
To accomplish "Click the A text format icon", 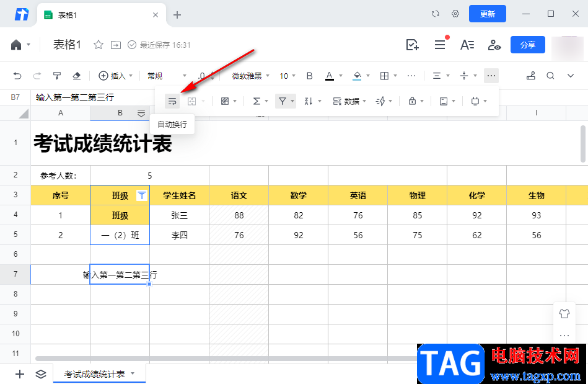I will [x=467, y=45].
